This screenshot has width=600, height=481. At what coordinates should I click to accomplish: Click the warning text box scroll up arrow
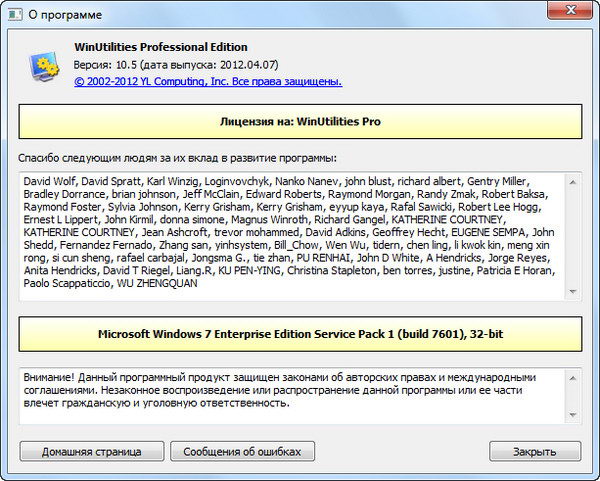(572, 376)
